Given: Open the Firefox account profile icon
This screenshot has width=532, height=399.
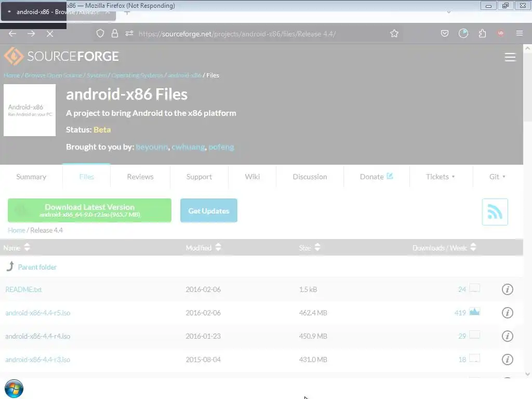Looking at the screenshot, I should (x=463, y=33).
